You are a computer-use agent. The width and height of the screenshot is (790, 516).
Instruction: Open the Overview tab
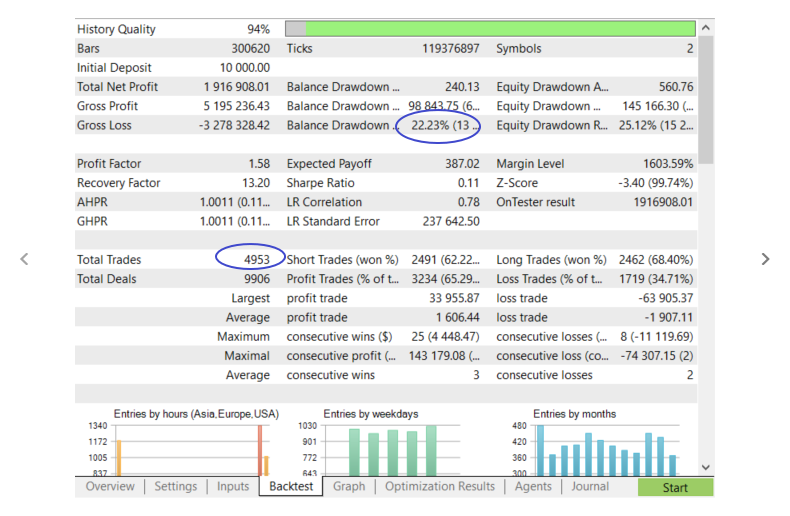point(110,486)
